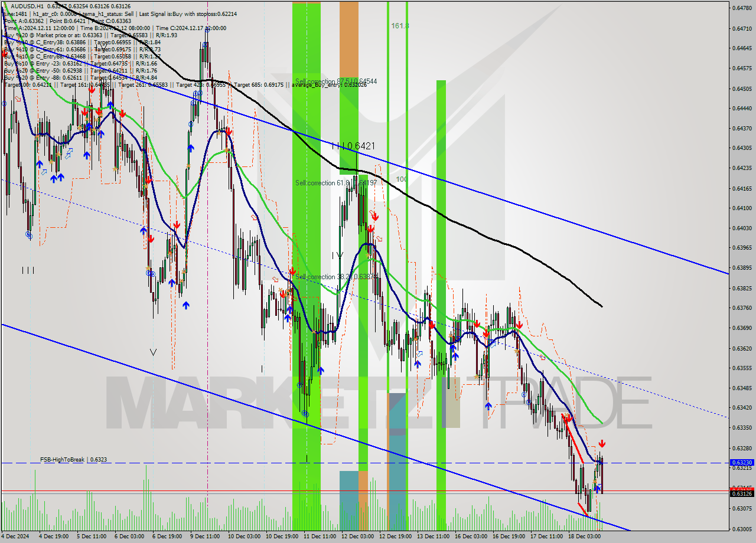Click the 12 Dec 19:00 time axis label

(x=395, y=537)
